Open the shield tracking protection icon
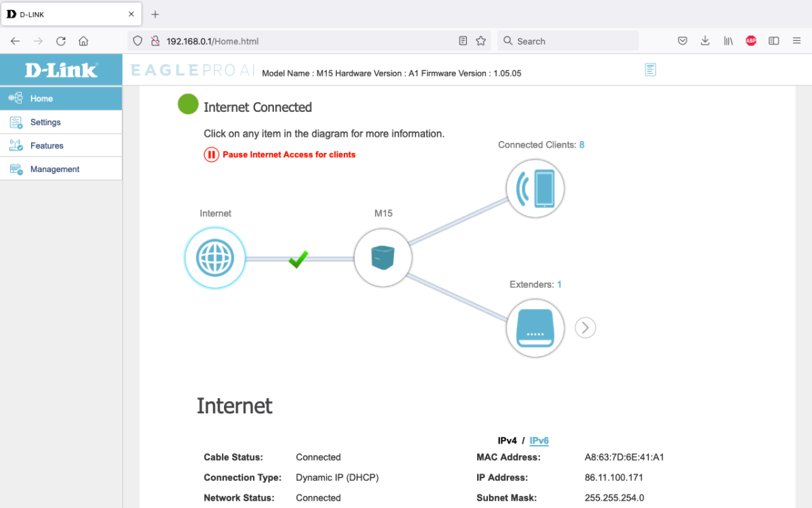This screenshot has height=508, width=812. (137, 41)
